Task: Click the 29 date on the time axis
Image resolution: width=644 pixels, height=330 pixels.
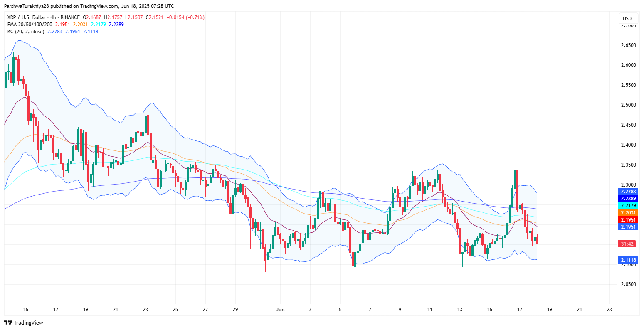Action: [235, 310]
